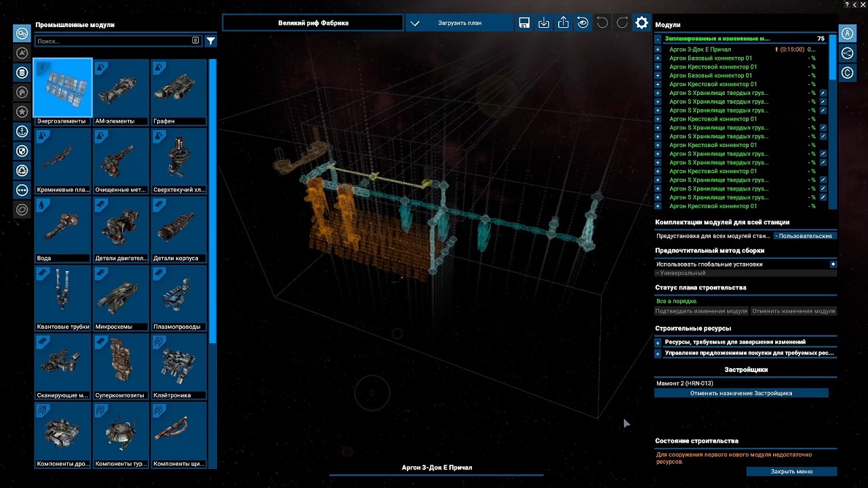This screenshot has height=488, width=868.
Task: Click the Великий риф Фабрика name field
Action: [x=313, y=23]
